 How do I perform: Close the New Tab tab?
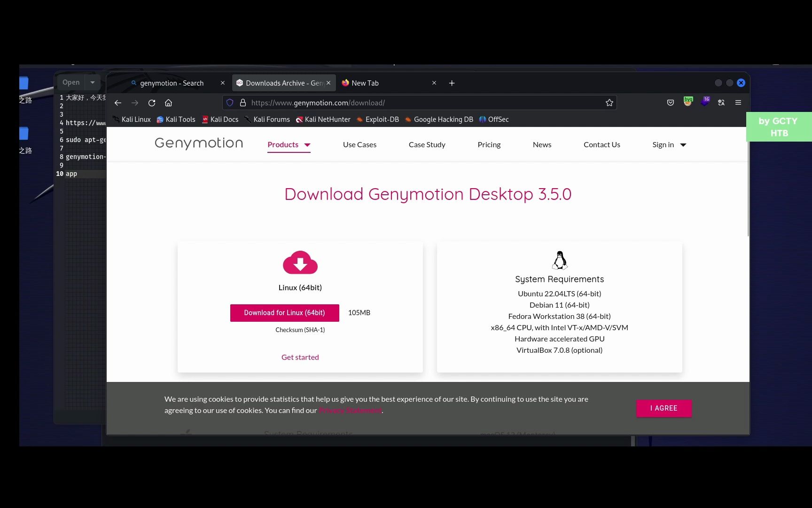click(x=434, y=83)
